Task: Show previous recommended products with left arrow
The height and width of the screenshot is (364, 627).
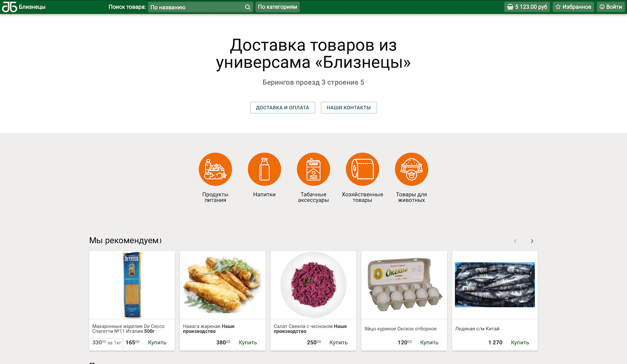Action: [515, 241]
